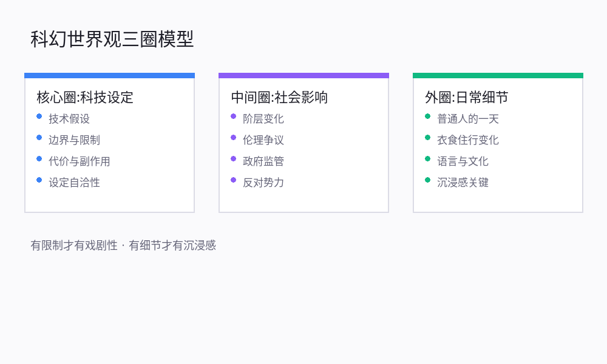The height and width of the screenshot is (364, 607).
Task: Click the blue bar atop the 核心圈 card
Action: click(109, 76)
